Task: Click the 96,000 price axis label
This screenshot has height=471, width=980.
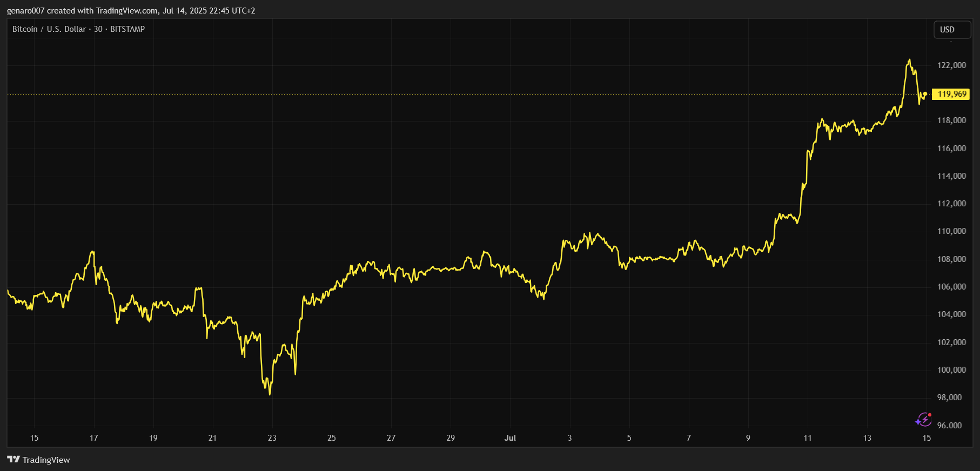Action: tap(949, 426)
